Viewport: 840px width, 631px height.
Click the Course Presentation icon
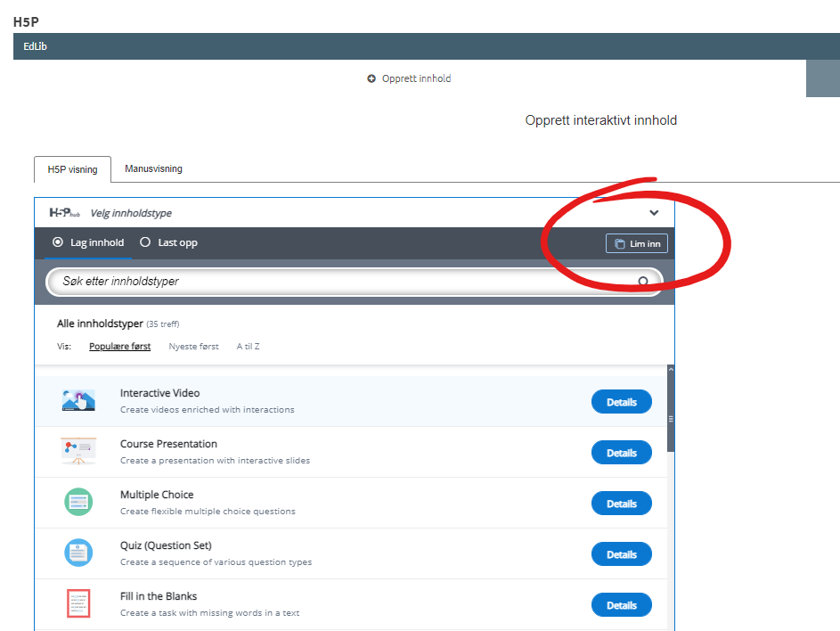coord(78,451)
